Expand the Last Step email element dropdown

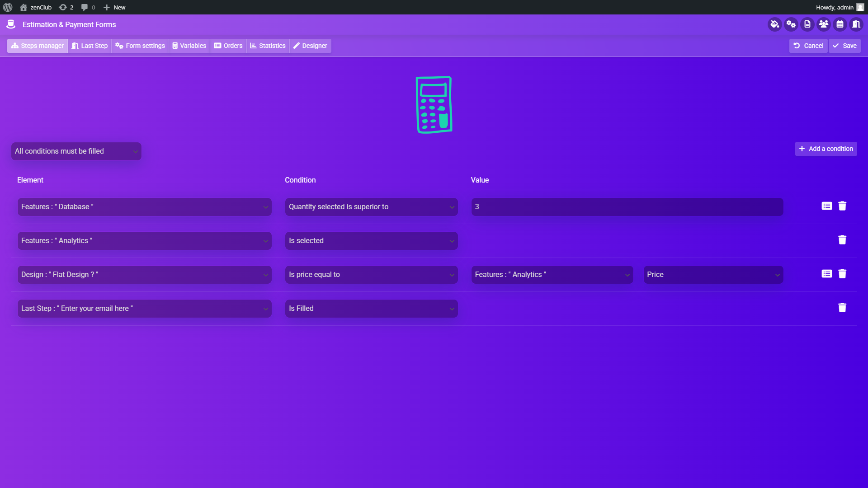pyautogui.click(x=145, y=309)
